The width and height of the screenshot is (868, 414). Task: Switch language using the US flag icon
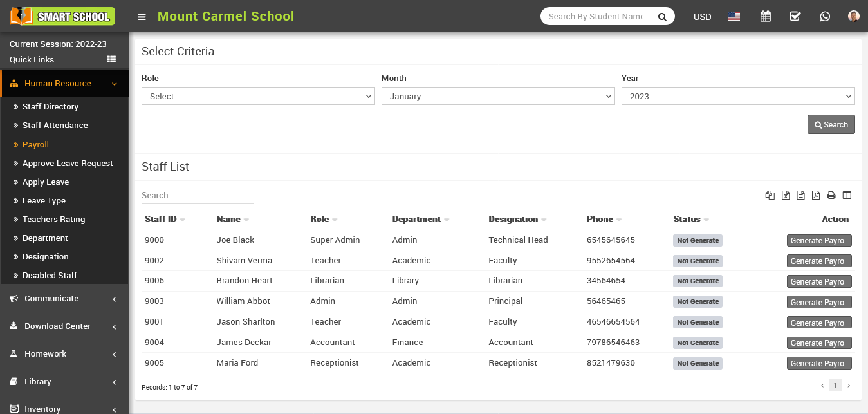(734, 17)
